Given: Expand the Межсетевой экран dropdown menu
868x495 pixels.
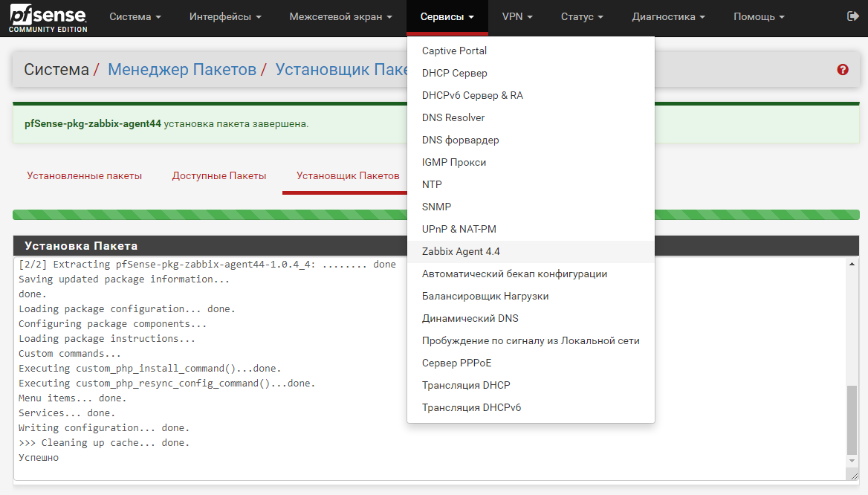Looking at the screenshot, I should pyautogui.click(x=340, y=16).
